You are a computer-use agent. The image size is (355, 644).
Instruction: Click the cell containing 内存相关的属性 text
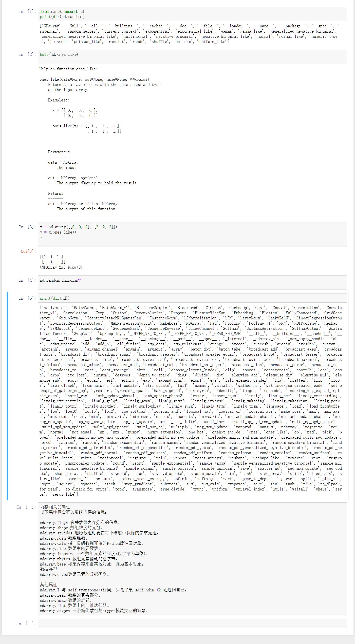[x=192, y=559]
